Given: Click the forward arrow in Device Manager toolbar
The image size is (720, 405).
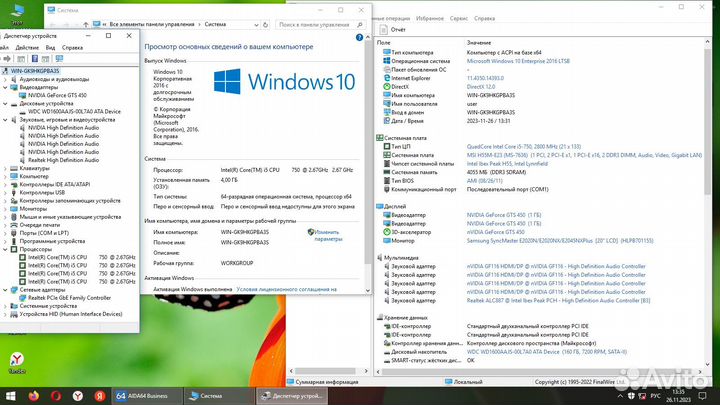Looking at the screenshot, I should 6,59.
